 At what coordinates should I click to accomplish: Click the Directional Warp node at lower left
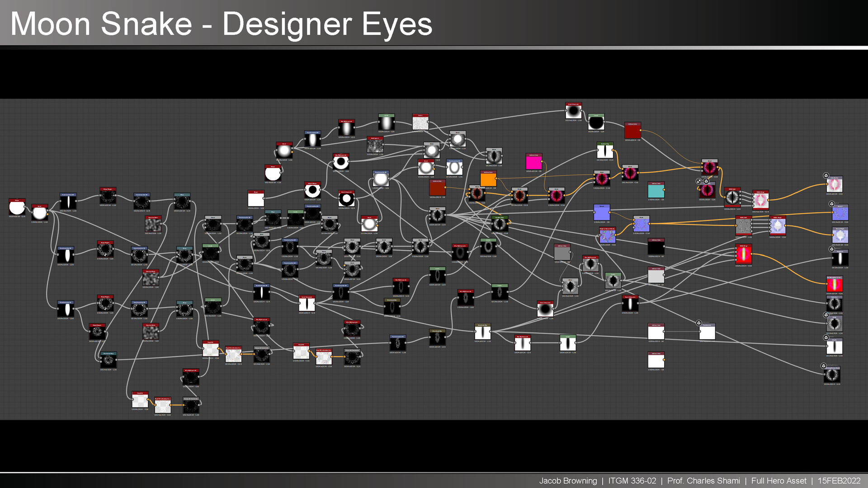coord(108,360)
